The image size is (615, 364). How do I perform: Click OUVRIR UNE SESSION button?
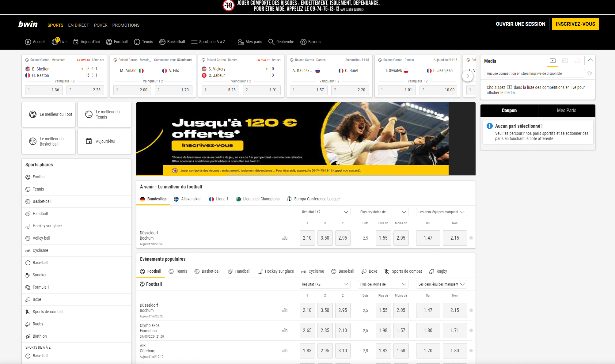(520, 24)
